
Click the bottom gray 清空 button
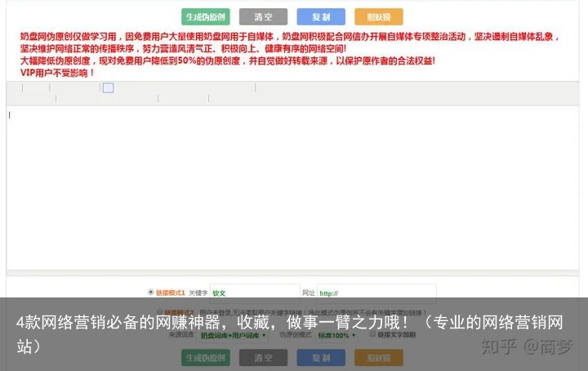point(263,357)
